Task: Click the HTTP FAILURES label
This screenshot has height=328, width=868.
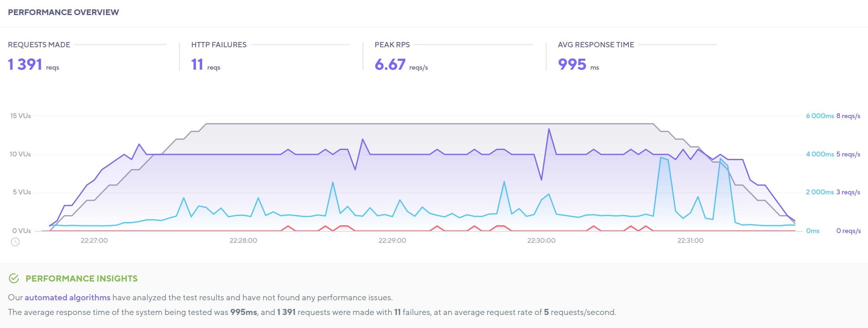Action: 219,44
